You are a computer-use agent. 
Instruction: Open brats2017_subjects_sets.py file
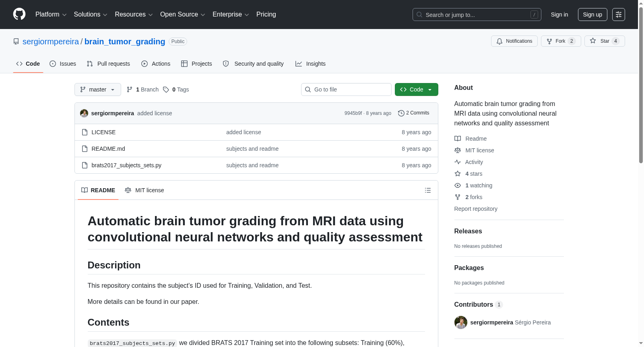pos(126,165)
